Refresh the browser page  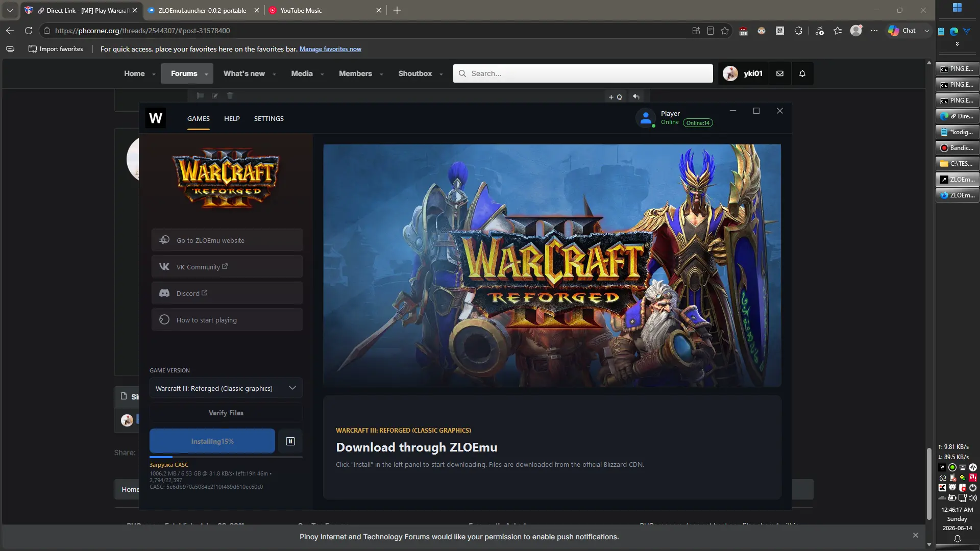coord(29,31)
